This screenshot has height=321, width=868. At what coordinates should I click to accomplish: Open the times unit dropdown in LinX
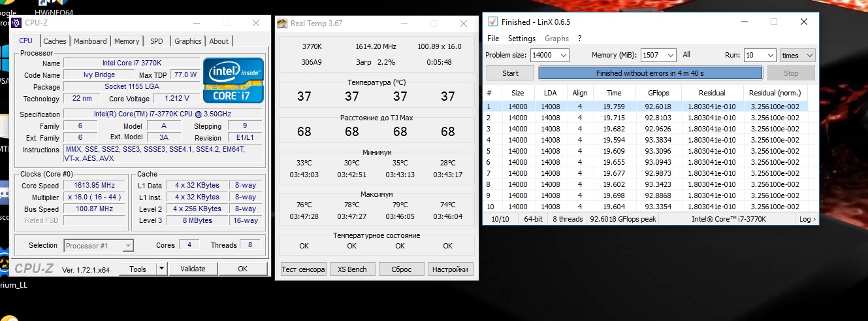coord(797,56)
